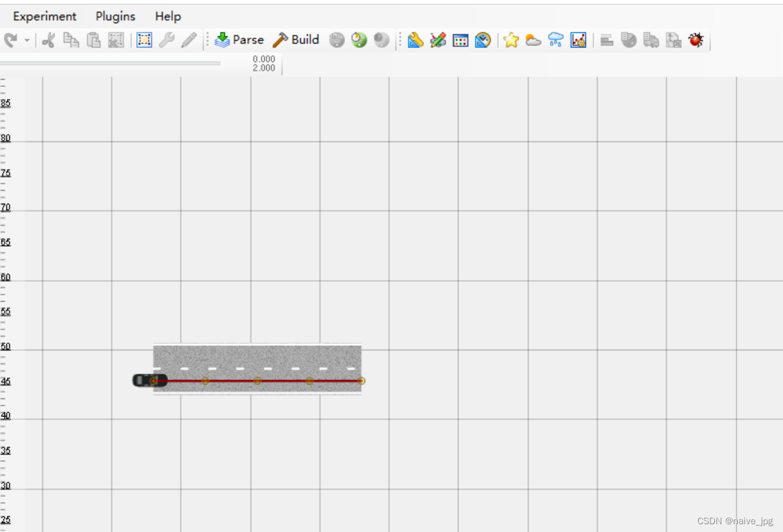Click the rain cloud weather icon
This screenshot has width=783, height=532.
pyautogui.click(x=556, y=40)
